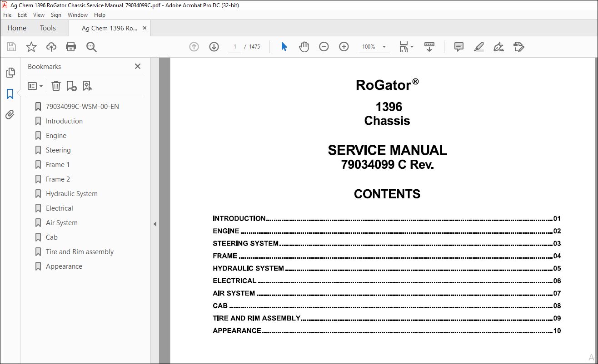Open the Find text magnifier icon
The image size is (598, 364).
click(91, 47)
